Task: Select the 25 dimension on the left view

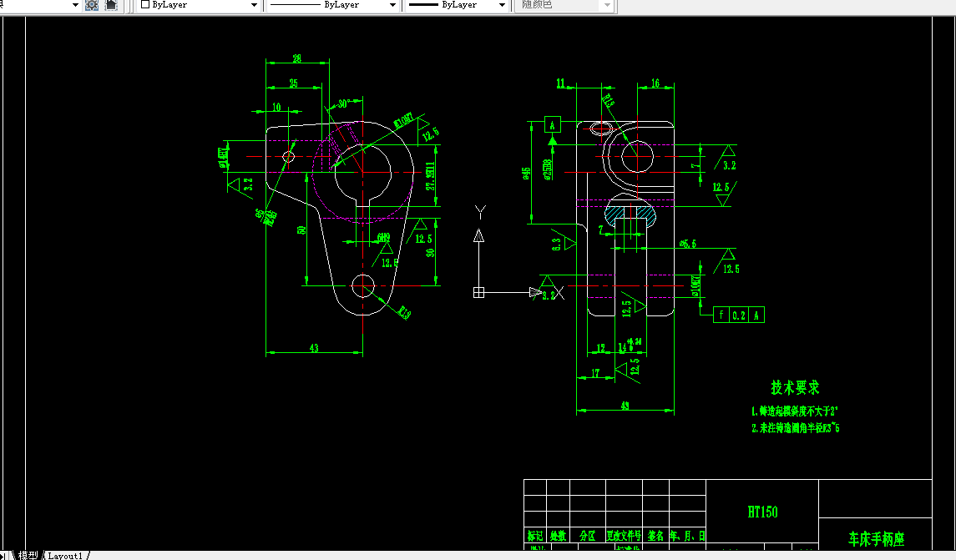Action: click(x=294, y=83)
